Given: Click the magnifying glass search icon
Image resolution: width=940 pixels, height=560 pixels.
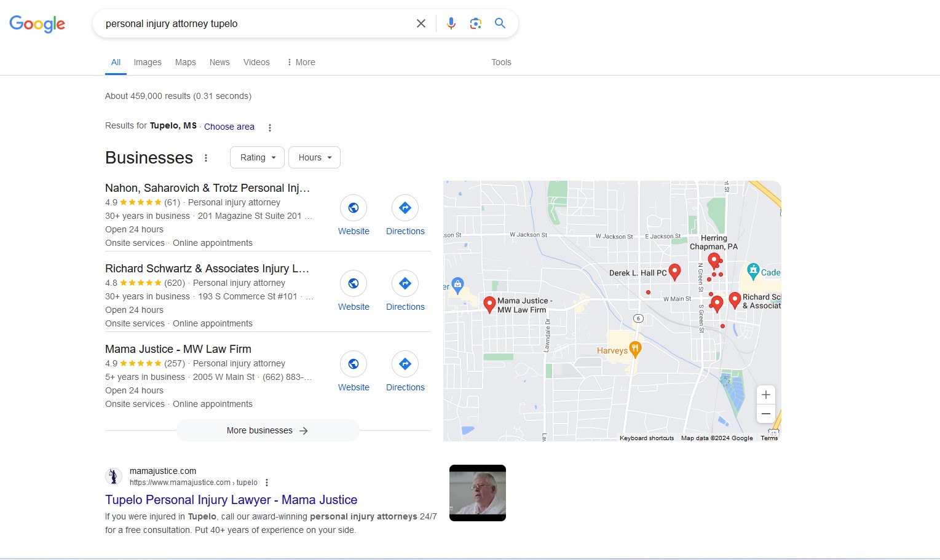Looking at the screenshot, I should click(500, 23).
